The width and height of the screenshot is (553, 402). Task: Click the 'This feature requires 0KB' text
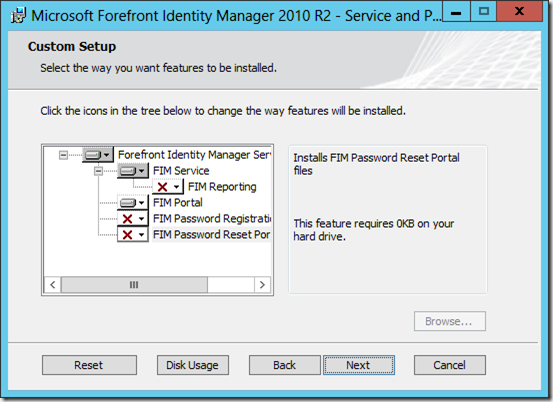[x=373, y=230]
